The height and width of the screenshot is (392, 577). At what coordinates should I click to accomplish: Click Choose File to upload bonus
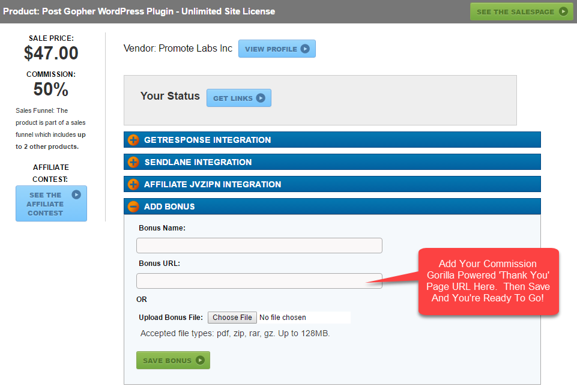[x=232, y=318]
